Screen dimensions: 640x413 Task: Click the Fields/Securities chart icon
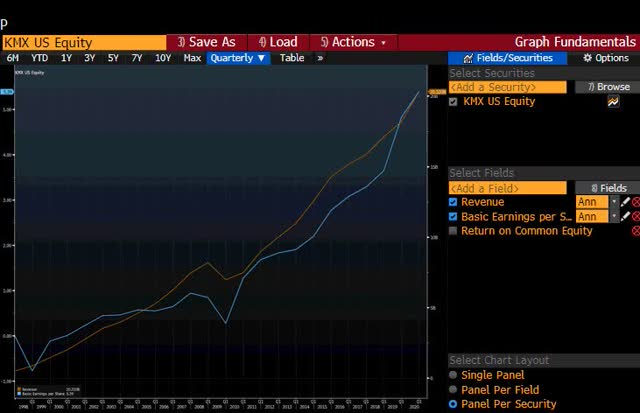pos(468,58)
